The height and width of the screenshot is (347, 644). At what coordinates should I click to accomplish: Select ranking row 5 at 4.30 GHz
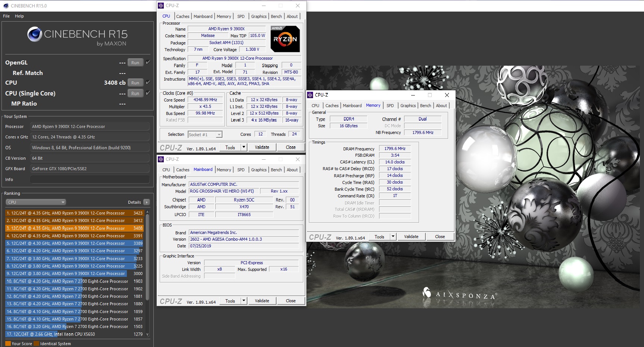[x=75, y=243]
